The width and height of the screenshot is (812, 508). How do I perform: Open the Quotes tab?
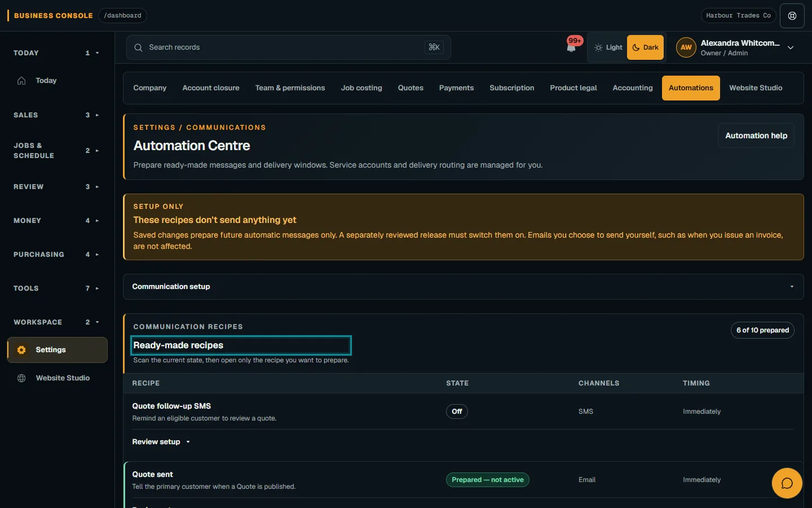coord(411,88)
